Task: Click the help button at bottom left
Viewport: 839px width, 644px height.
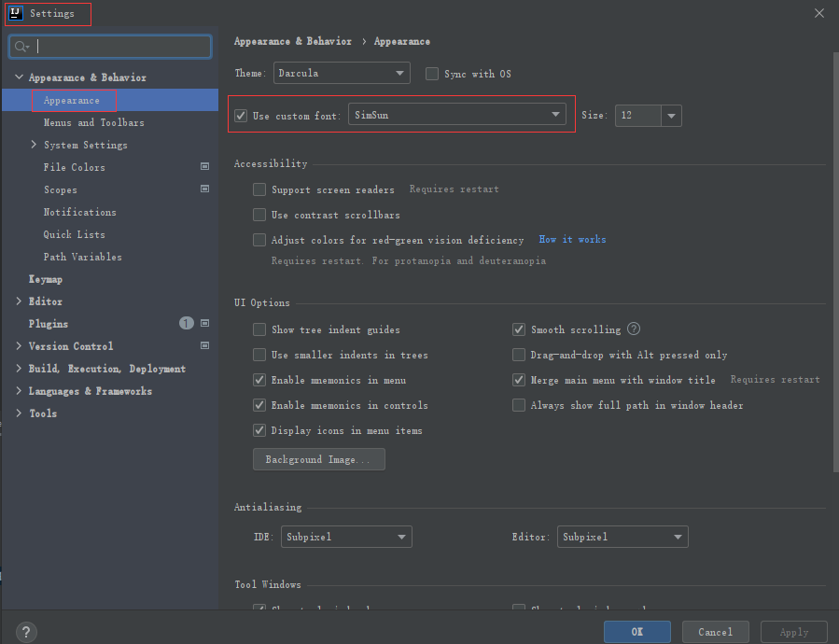Action: click(27, 632)
